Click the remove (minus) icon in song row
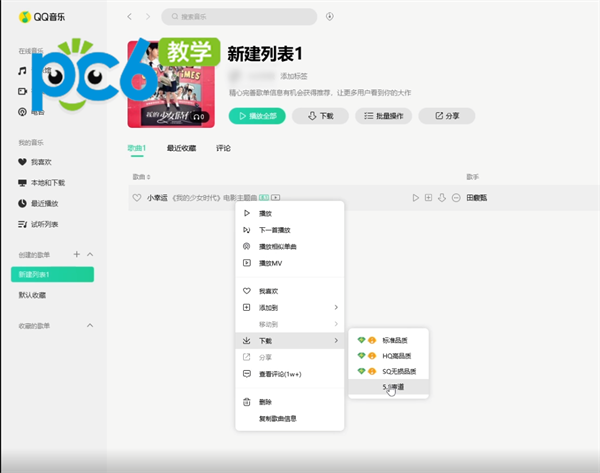600x473 pixels. coord(456,197)
